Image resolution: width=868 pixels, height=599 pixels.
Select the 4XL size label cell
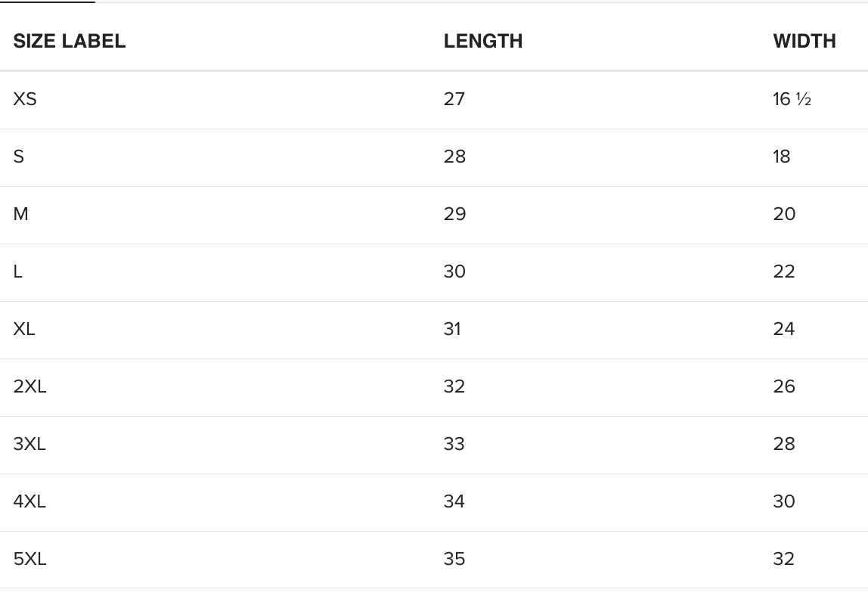(29, 501)
